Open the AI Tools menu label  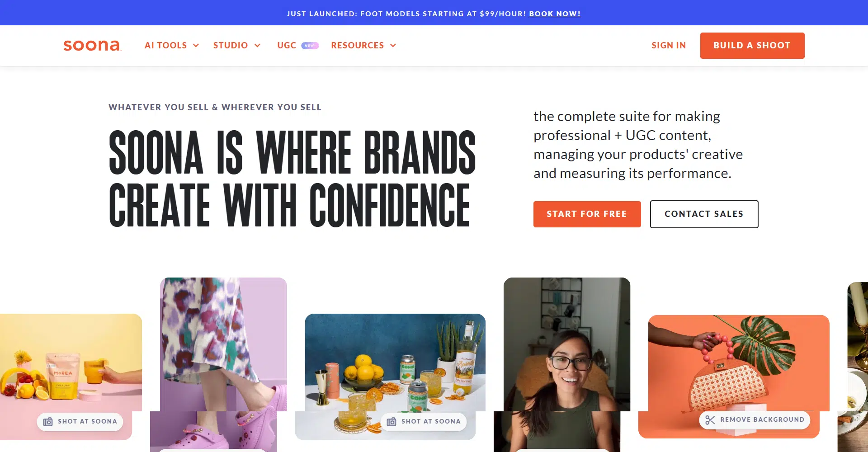[x=165, y=46]
